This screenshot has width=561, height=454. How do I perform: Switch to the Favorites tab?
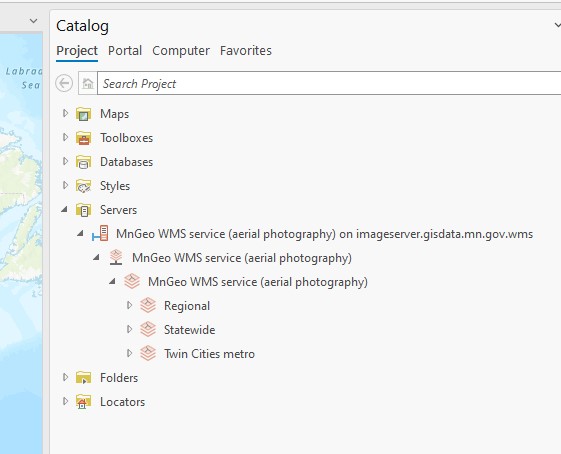[246, 51]
